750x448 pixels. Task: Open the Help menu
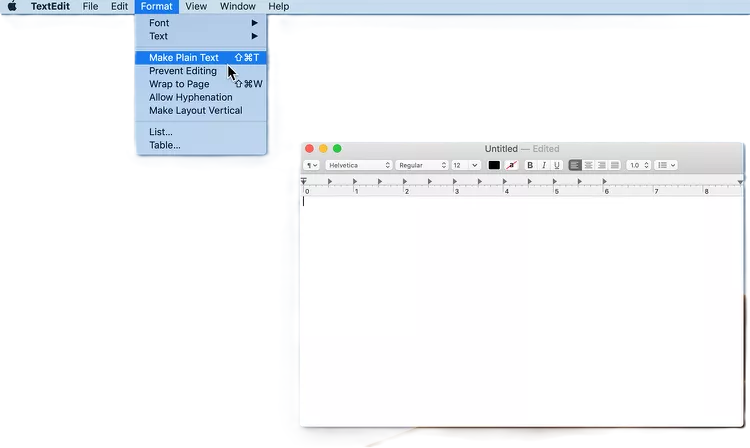tap(278, 6)
